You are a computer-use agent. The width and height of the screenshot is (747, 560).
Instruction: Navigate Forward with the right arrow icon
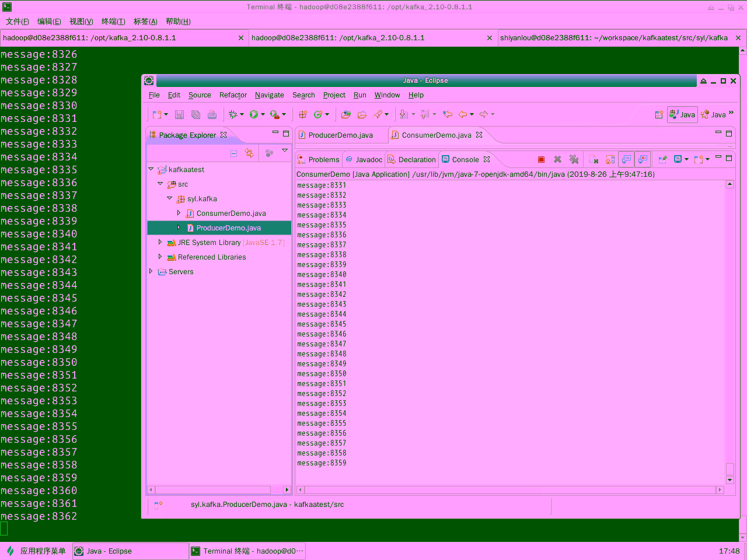[x=484, y=114]
